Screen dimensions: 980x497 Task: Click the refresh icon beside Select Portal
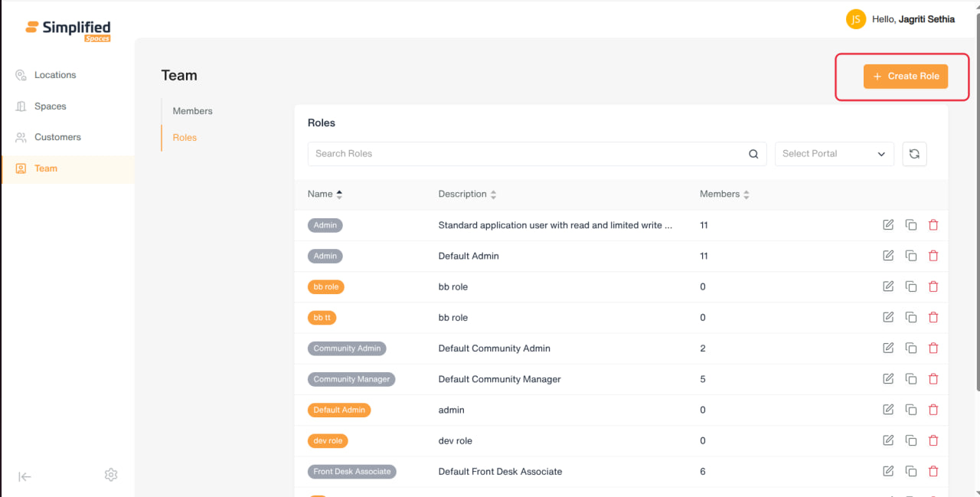pyautogui.click(x=914, y=154)
